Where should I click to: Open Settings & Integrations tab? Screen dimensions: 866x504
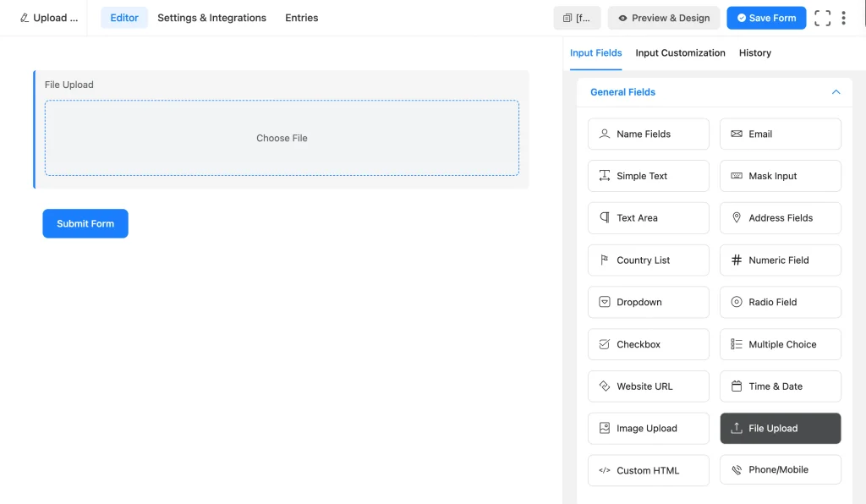[x=211, y=18]
